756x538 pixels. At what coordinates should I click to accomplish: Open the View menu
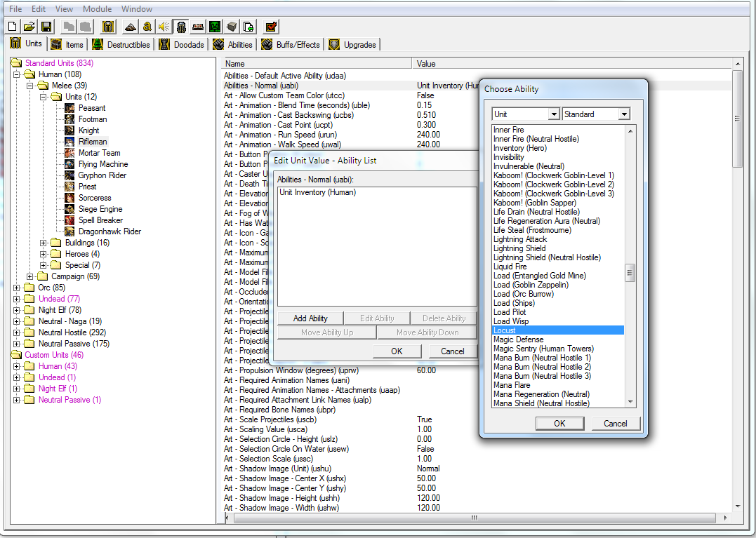(x=64, y=8)
